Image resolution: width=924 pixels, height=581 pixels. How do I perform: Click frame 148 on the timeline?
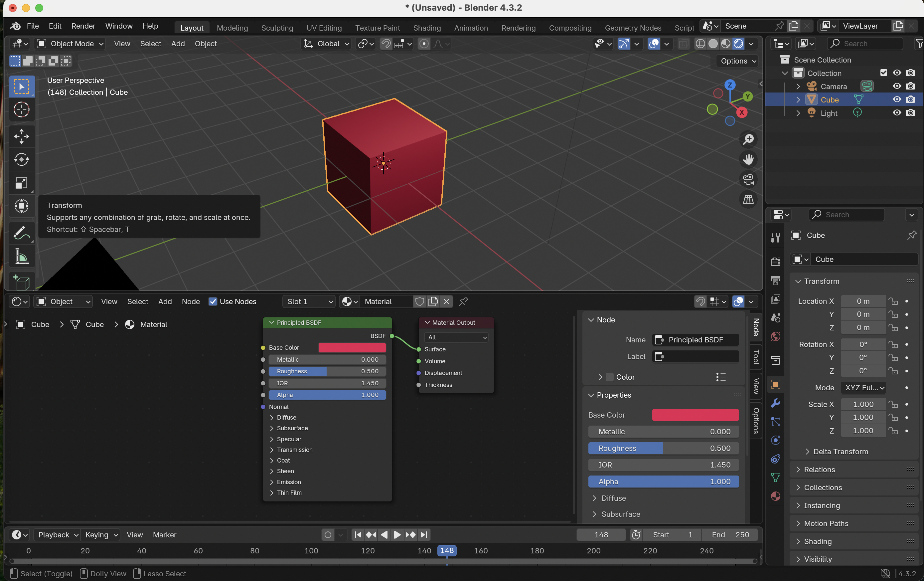click(x=446, y=550)
